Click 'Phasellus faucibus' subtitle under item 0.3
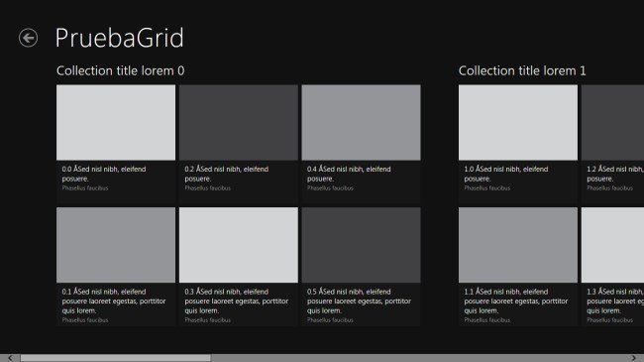 [207, 320]
